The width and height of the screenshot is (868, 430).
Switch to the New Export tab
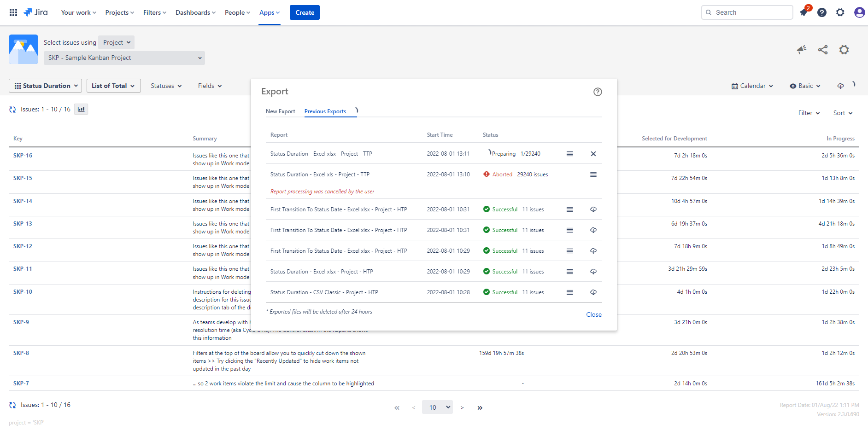[280, 111]
